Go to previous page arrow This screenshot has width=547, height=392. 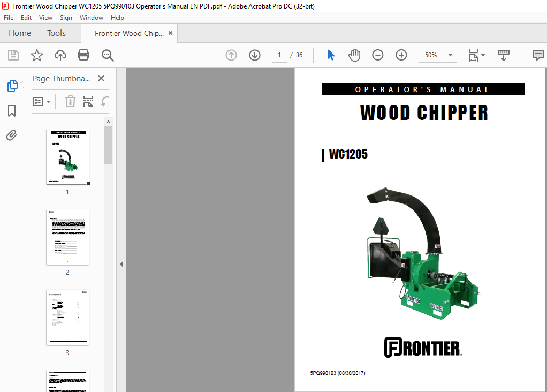231,55
